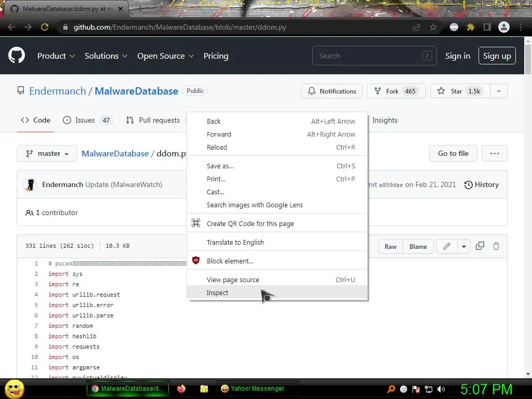Choose Reload in the context menu
532x399 pixels.
[x=277, y=147]
